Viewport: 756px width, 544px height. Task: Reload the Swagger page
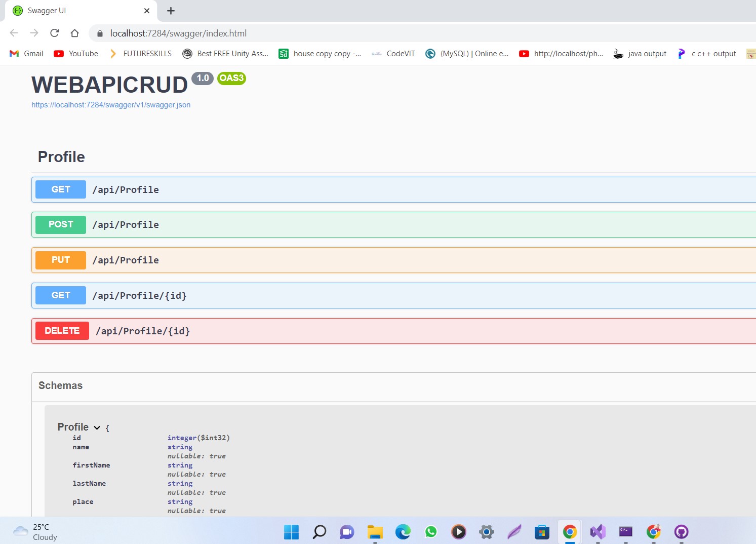tap(55, 33)
